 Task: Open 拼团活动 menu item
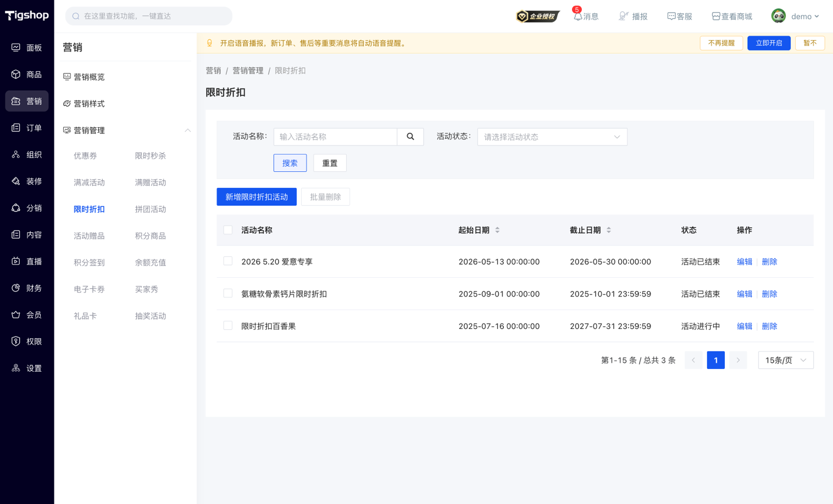pyautogui.click(x=151, y=209)
